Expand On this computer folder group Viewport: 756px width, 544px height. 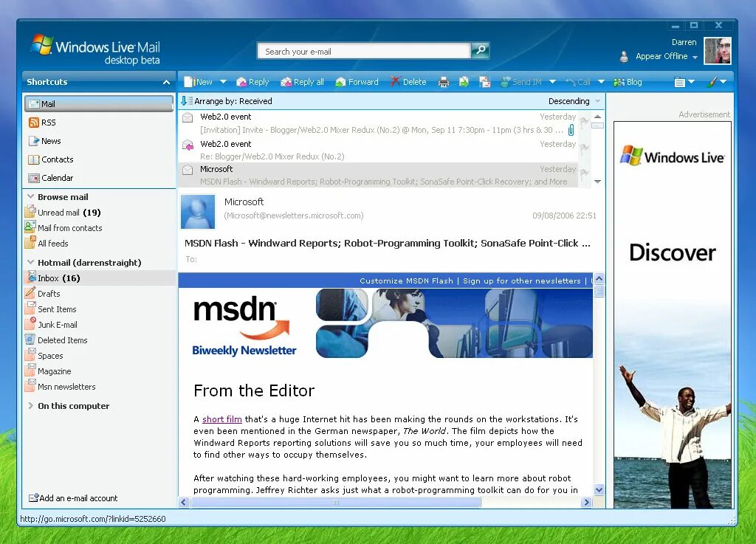pyautogui.click(x=30, y=406)
